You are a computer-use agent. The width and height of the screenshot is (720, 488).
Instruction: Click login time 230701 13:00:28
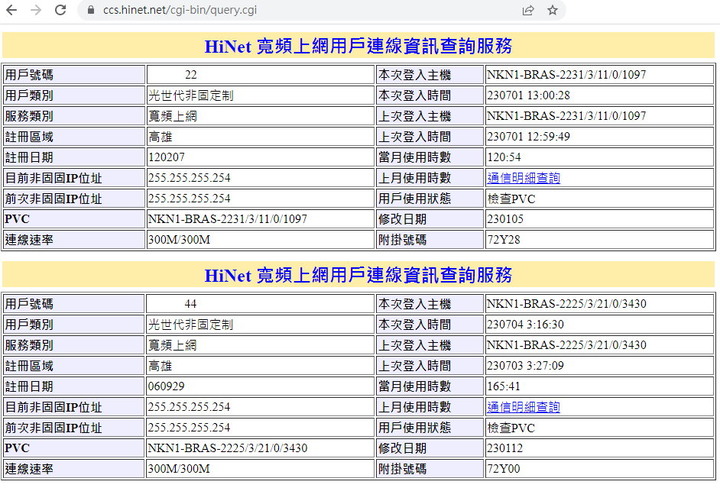pyautogui.click(x=529, y=95)
